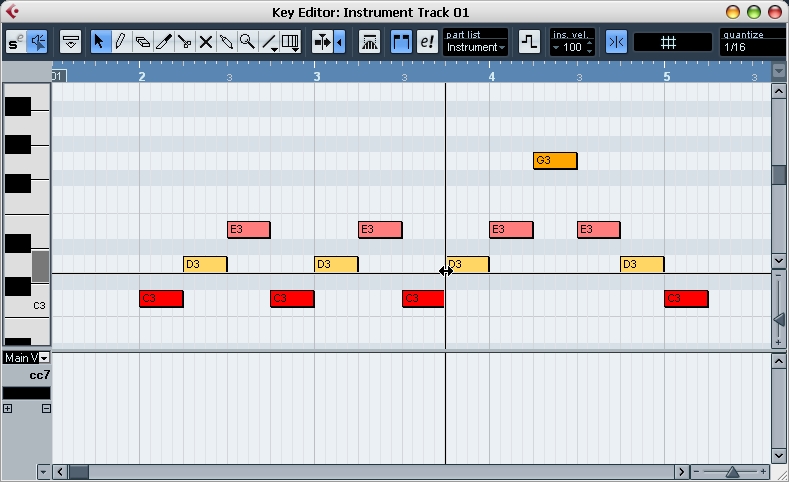Viewport: 789px width, 482px height.
Task: Open ruler display format dropdown arrow
Action: (778, 71)
